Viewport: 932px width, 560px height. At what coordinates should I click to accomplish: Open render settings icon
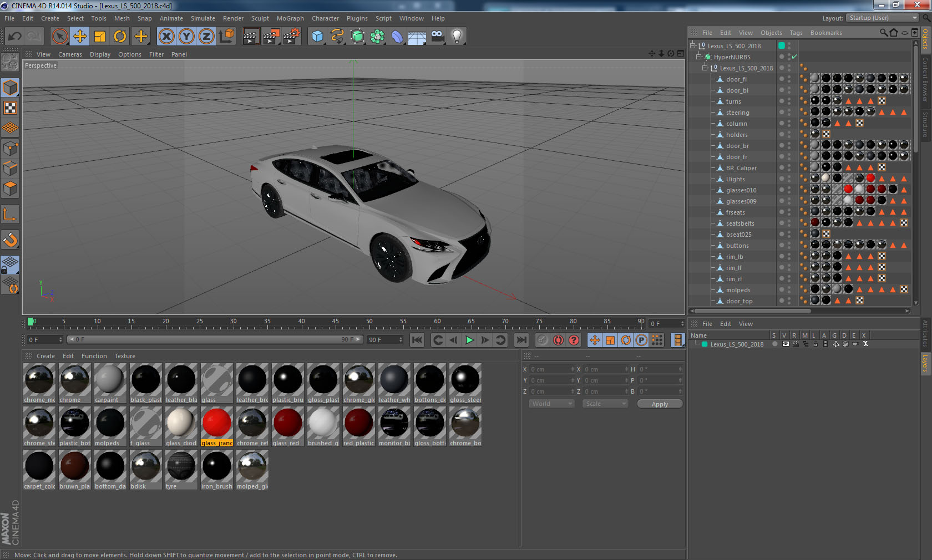(292, 37)
